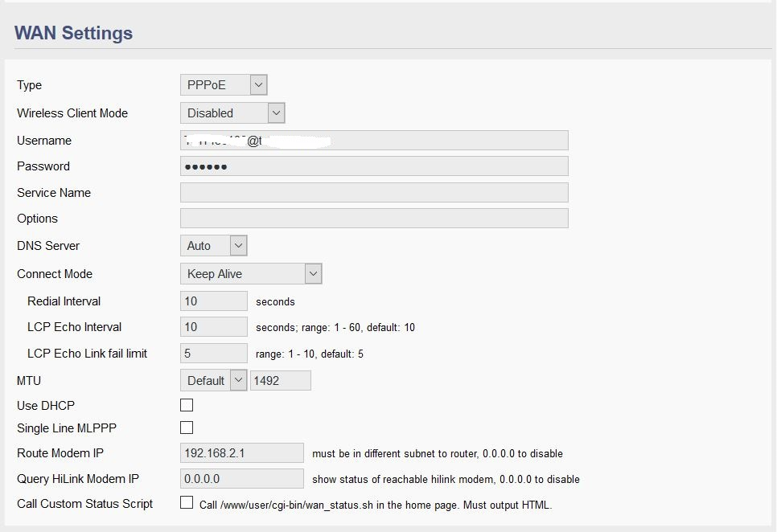The image size is (777, 532).
Task: Expand the Wireless Client Mode dropdown
Action: point(232,113)
